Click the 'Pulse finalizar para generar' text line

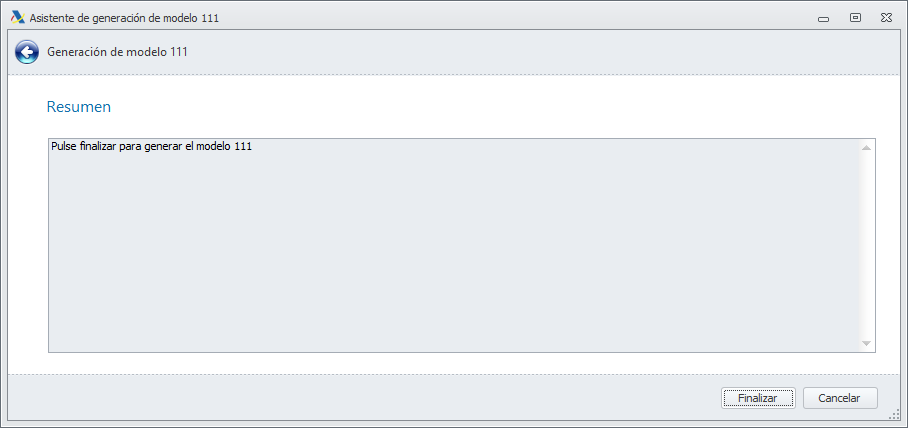[x=151, y=147]
